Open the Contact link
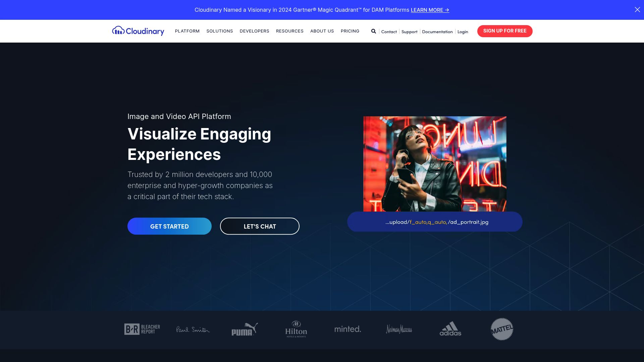The height and width of the screenshot is (362, 644). click(x=389, y=32)
